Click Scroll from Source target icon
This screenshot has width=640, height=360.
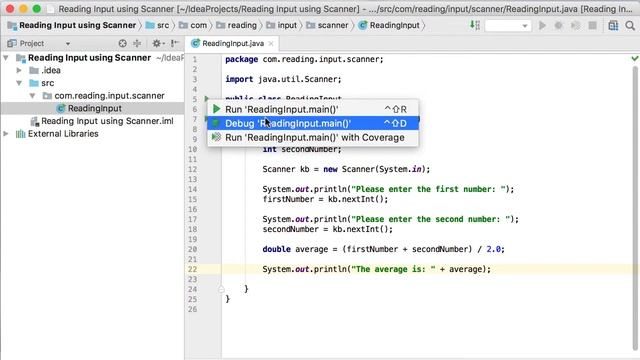[122, 43]
